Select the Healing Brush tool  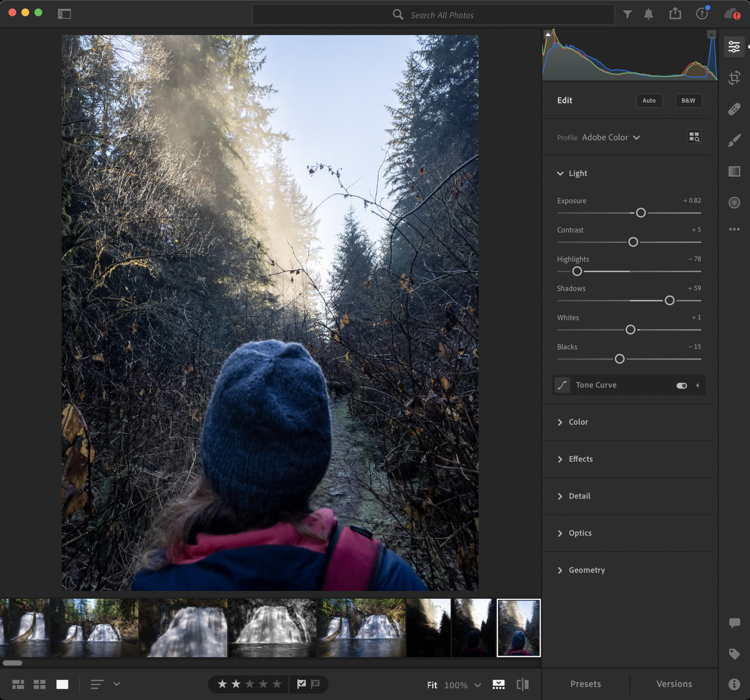(x=734, y=109)
